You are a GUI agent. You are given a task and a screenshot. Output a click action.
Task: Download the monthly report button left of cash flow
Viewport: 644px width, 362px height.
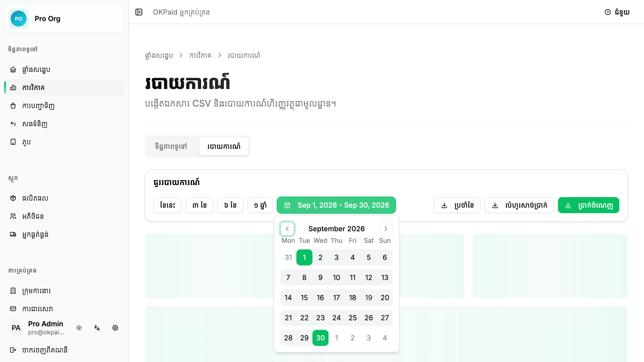pos(457,205)
